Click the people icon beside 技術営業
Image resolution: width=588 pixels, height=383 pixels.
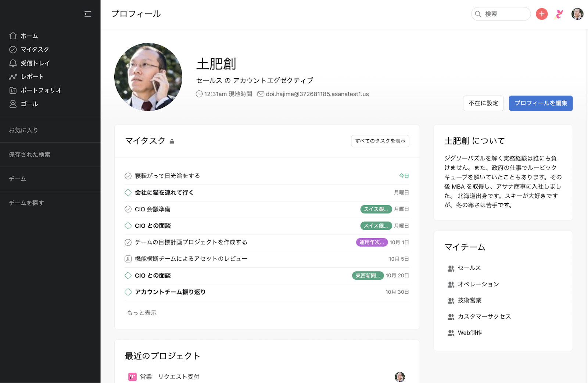(x=451, y=301)
